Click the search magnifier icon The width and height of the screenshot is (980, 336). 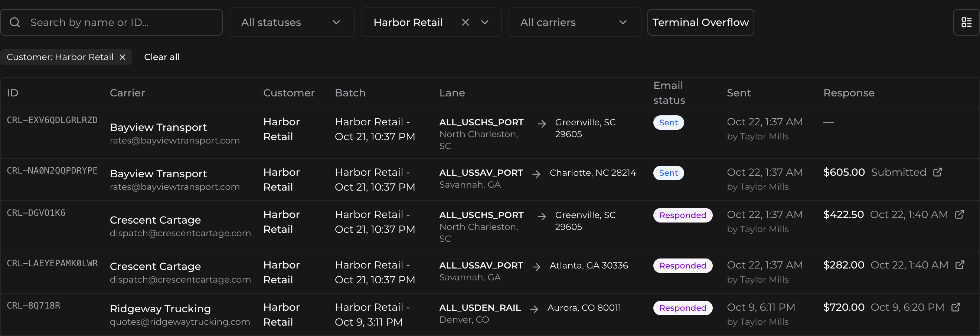(15, 22)
